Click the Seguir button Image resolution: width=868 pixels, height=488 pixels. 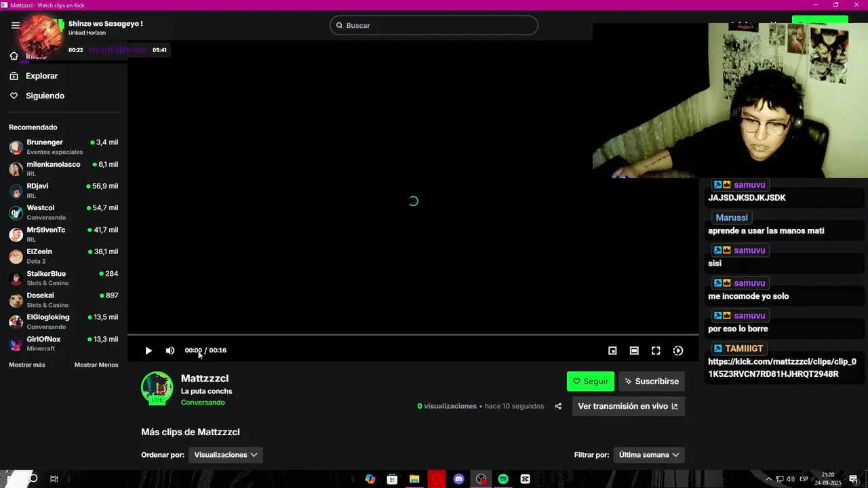coord(591,382)
